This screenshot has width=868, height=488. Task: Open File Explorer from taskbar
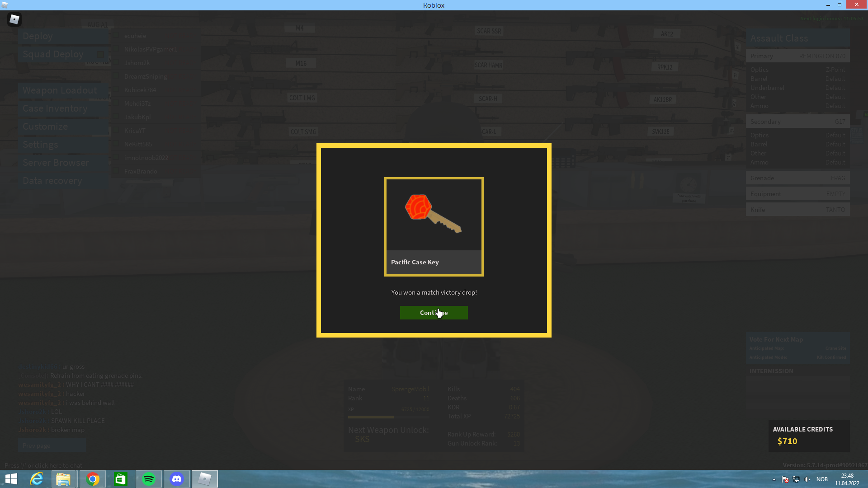63,479
